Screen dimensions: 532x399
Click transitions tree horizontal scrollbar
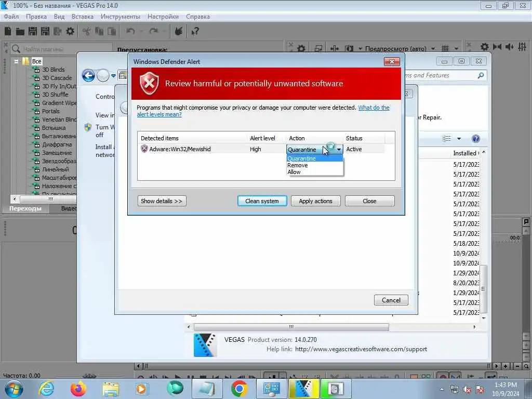coord(48,199)
